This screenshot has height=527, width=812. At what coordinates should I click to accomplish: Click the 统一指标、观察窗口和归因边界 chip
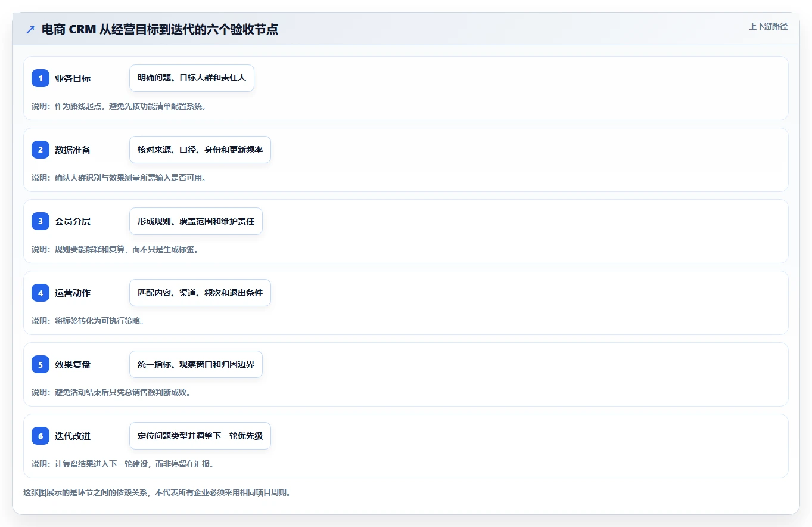(196, 364)
